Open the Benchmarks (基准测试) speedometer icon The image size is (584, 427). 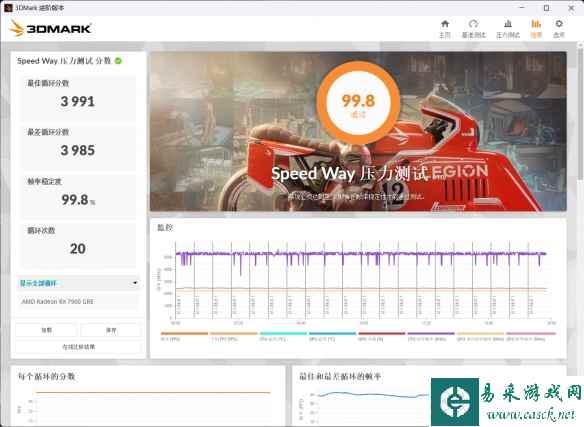[x=473, y=24]
